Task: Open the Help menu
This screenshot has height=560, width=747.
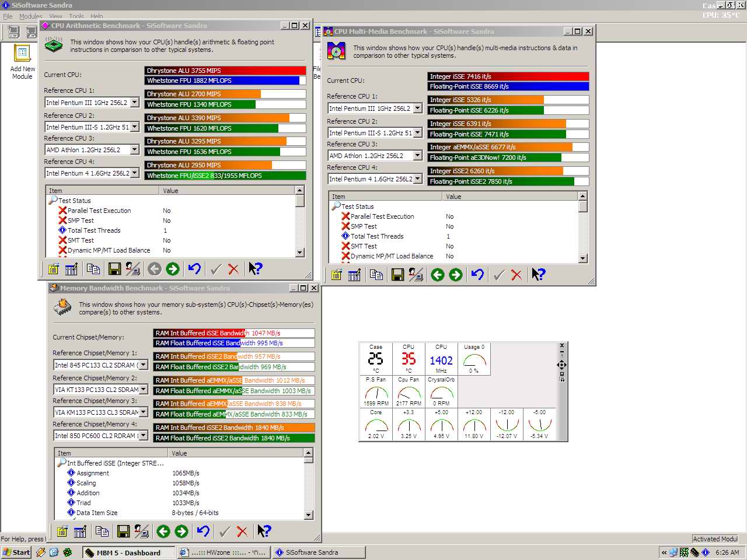Action: pyautogui.click(x=97, y=16)
